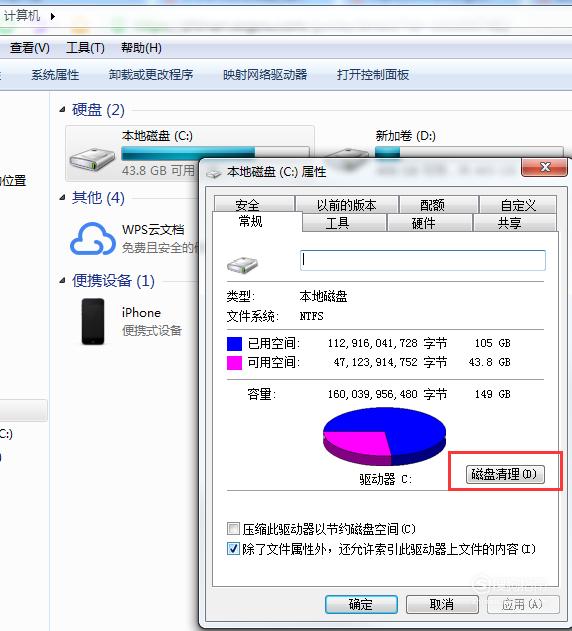The image size is (572, 631).
Task: Click the disk usage pie chart
Action: [384, 437]
